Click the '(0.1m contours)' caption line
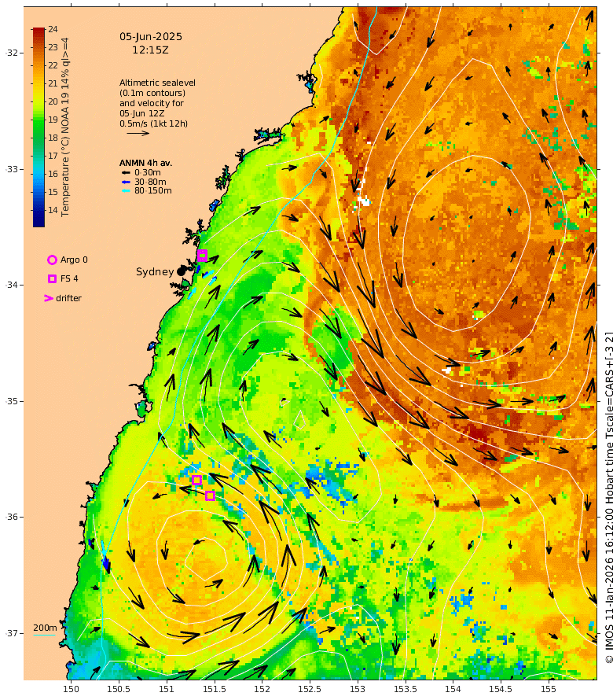 152,93
